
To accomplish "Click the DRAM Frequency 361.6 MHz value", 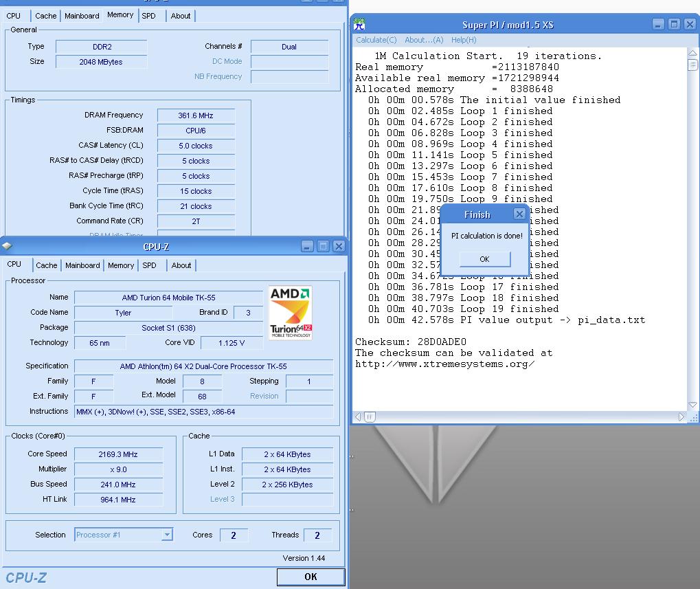I will tap(196, 115).
